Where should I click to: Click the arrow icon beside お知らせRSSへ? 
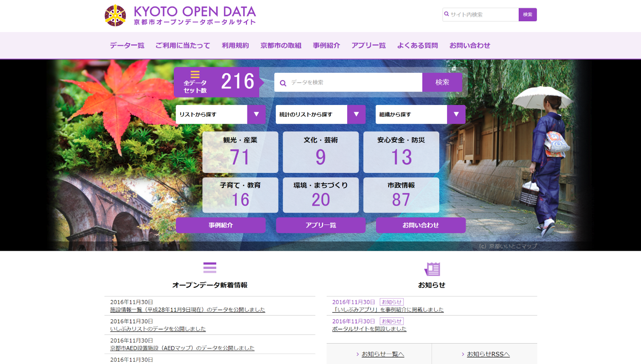pyautogui.click(x=462, y=354)
